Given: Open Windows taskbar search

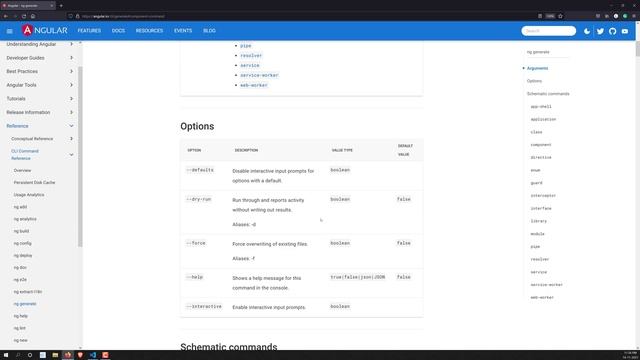Looking at the screenshot, I should [18, 355].
